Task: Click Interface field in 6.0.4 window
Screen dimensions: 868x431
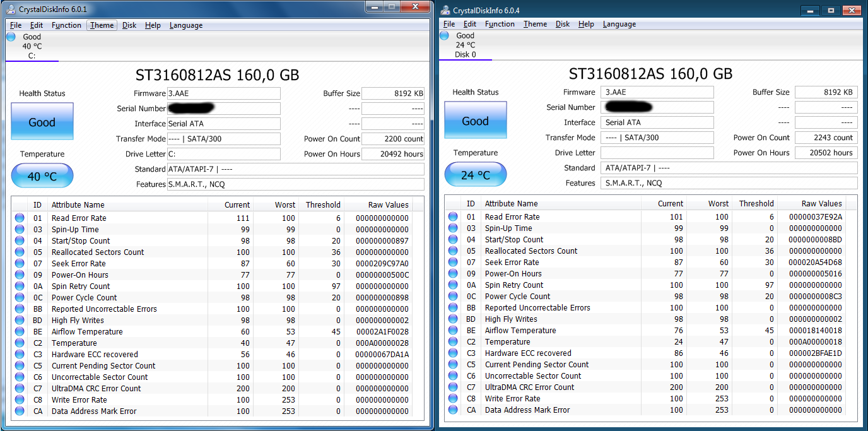Action: (x=657, y=122)
